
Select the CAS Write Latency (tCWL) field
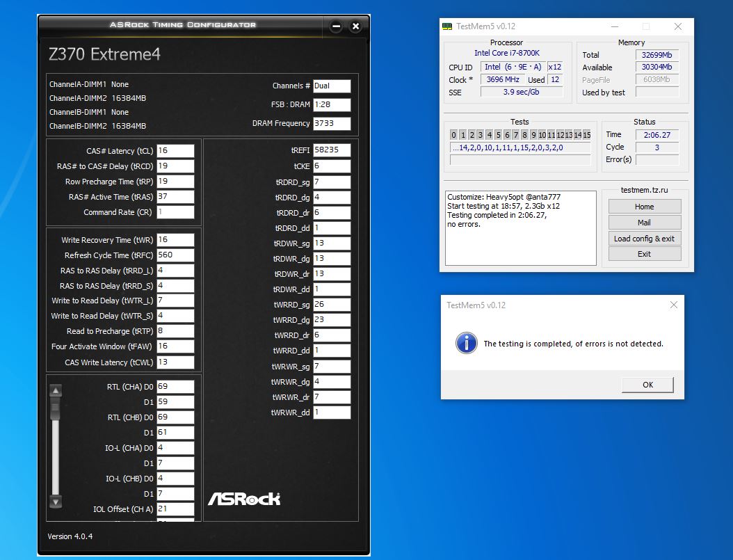point(175,362)
